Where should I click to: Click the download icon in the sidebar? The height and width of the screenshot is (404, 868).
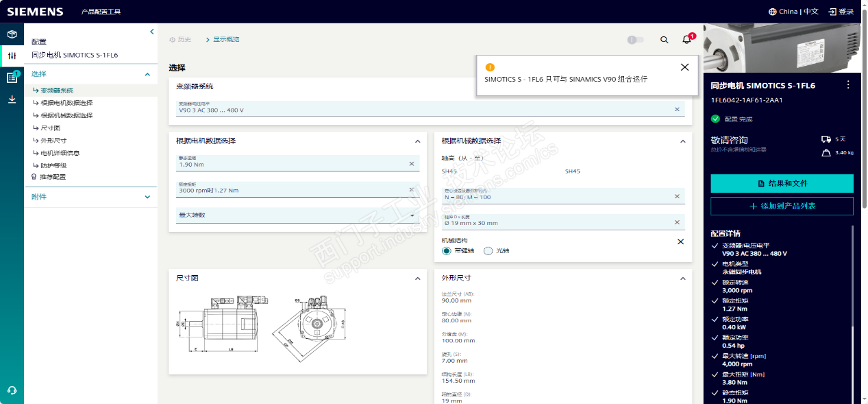(x=12, y=99)
